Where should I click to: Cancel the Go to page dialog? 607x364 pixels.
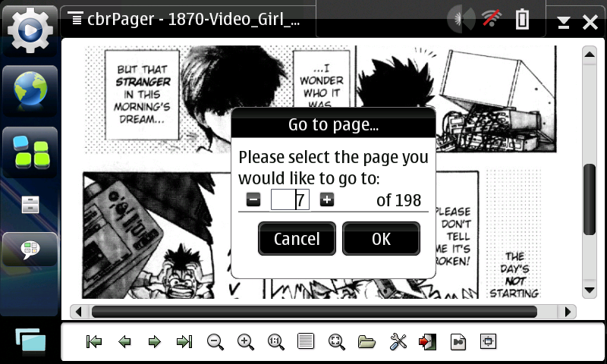pyautogui.click(x=297, y=239)
